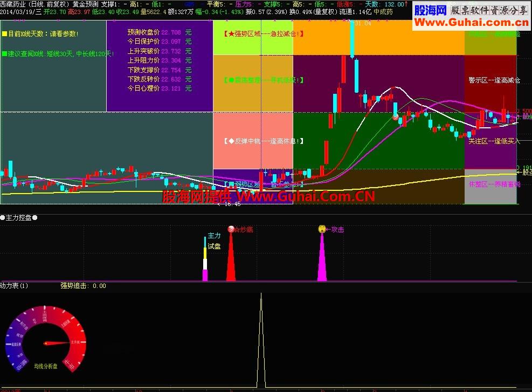Image resolution: width=532 pixels, height=392 pixels.
Task: Click the 下跌反转价 22.632 row
Action: (160, 79)
